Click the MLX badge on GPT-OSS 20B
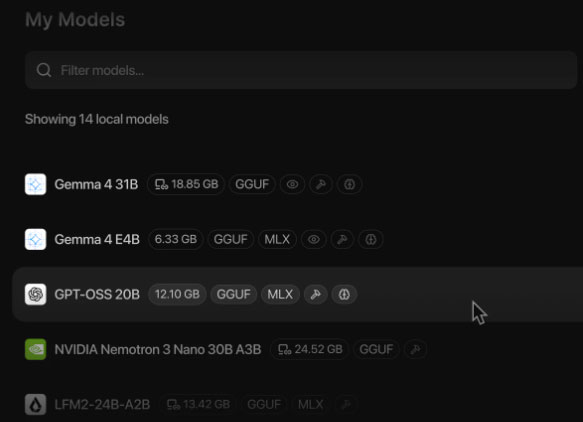 click(x=280, y=294)
